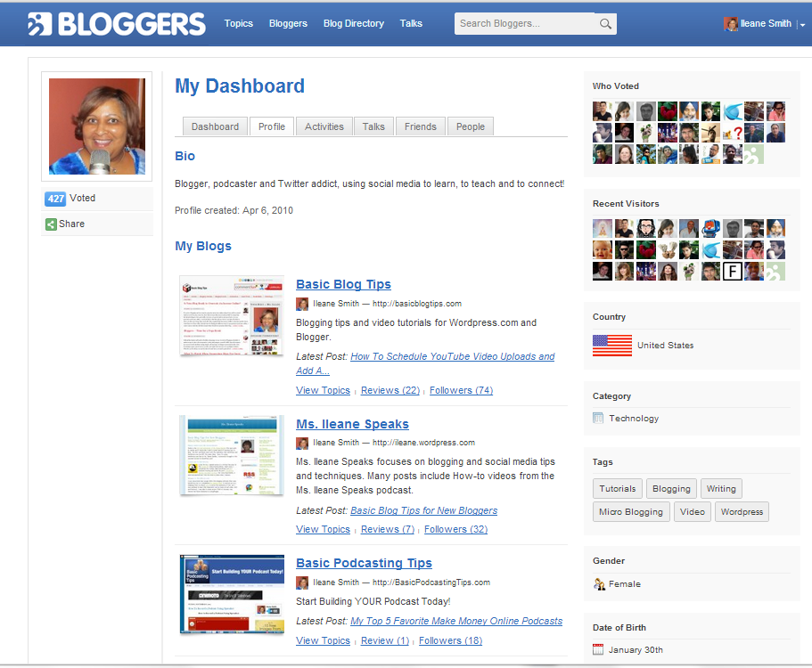Switch to the Activities tab
This screenshot has height=668, width=812.
click(x=324, y=126)
